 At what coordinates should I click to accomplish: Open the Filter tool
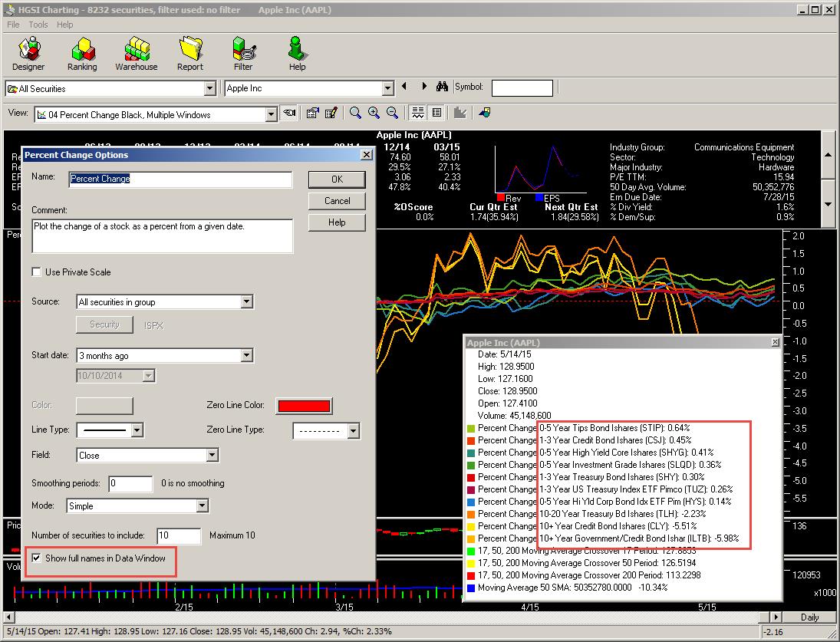click(243, 54)
